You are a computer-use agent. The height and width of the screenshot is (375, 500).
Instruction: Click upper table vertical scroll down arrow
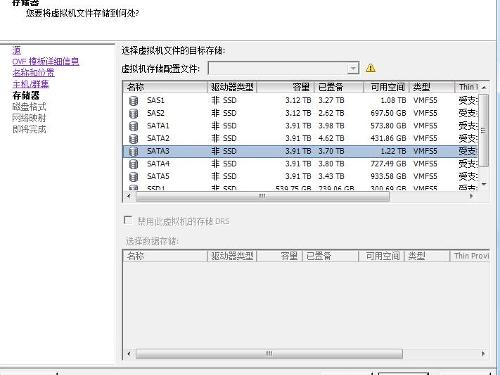484,184
